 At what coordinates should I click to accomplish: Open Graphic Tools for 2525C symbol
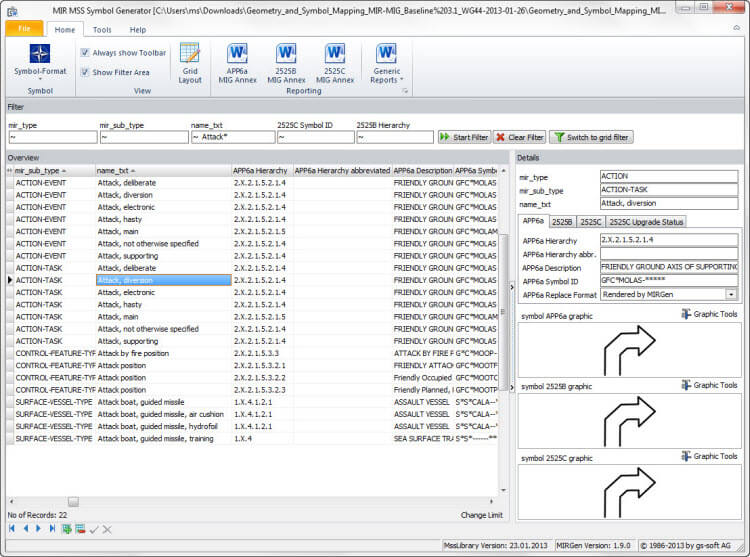click(x=709, y=456)
